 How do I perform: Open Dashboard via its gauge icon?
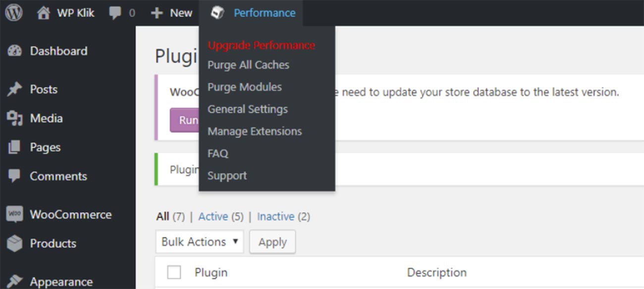point(15,51)
